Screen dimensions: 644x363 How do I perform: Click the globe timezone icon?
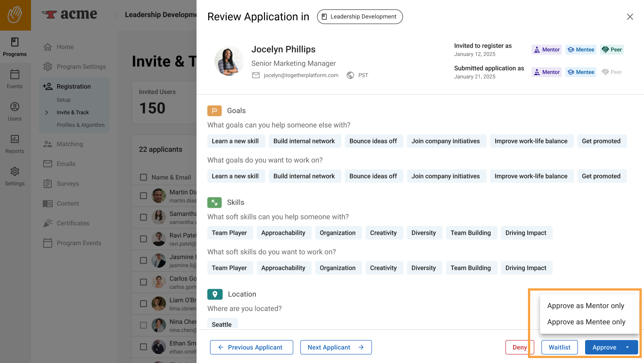click(x=350, y=76)
